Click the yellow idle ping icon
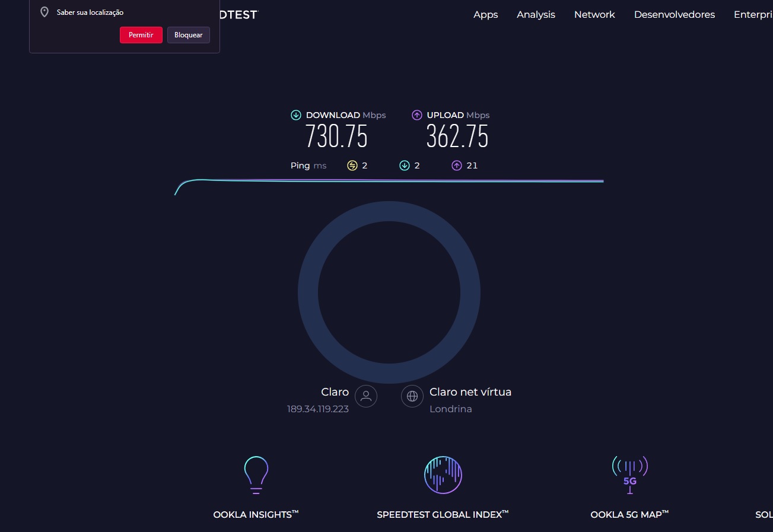773x532 pixels. pos(352,165)
